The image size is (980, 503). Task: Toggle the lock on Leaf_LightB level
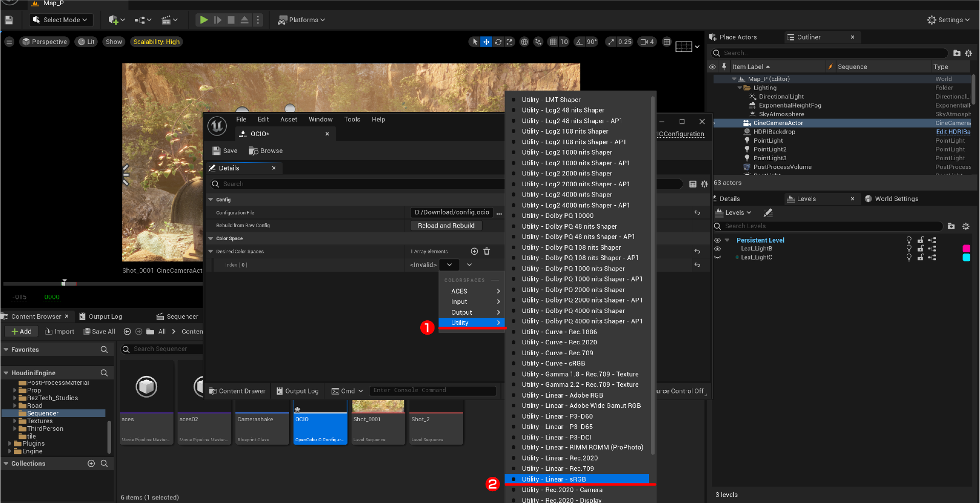pos(920,248)
